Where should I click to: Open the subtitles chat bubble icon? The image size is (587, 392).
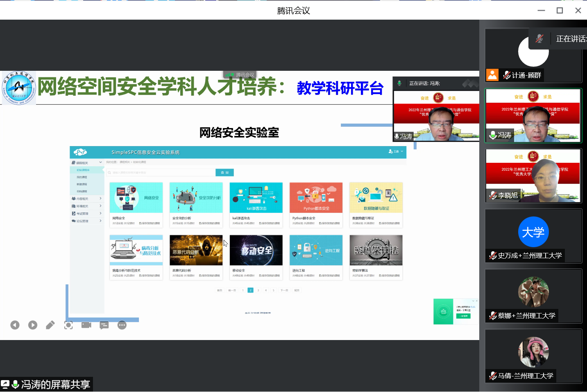(x=104, y=325)
